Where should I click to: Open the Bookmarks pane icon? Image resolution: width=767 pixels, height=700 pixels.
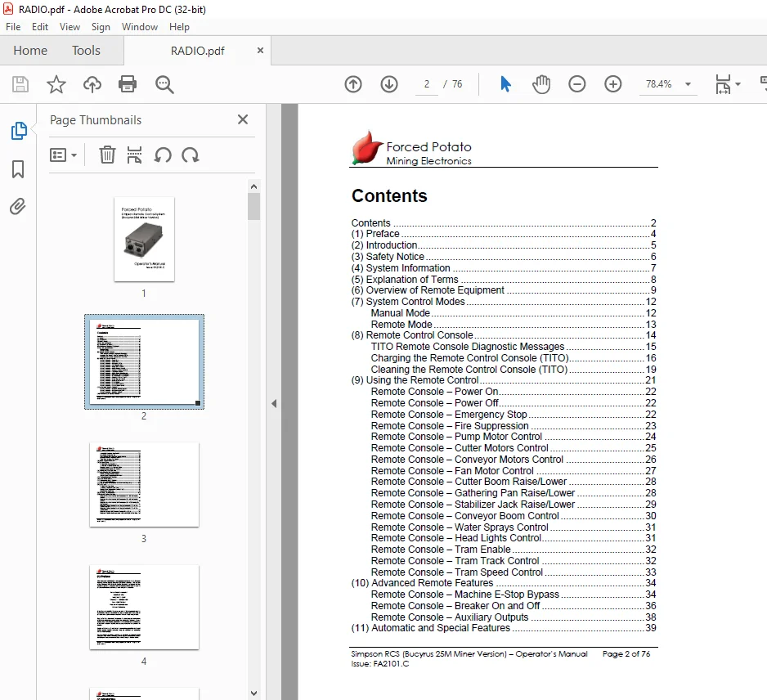coord(18,169)
